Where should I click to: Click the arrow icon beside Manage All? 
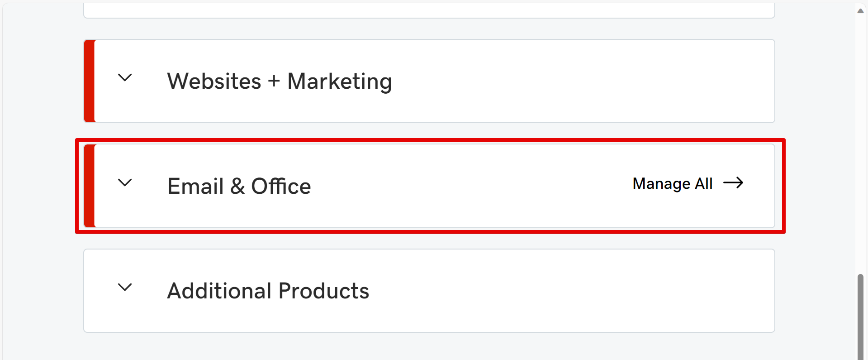(733, 183)
